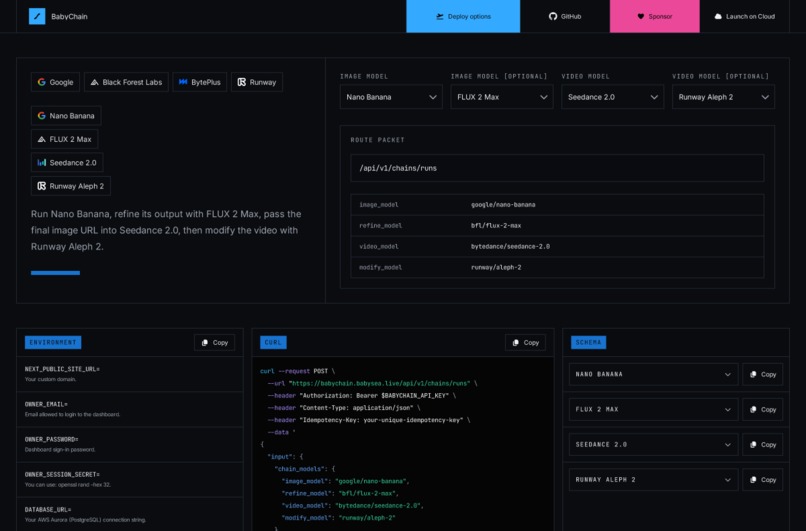The height and width of the screenshot is (531, 806).
Task: Select the Black Forest Labs provider chip
Action: [x=126, y=82]
